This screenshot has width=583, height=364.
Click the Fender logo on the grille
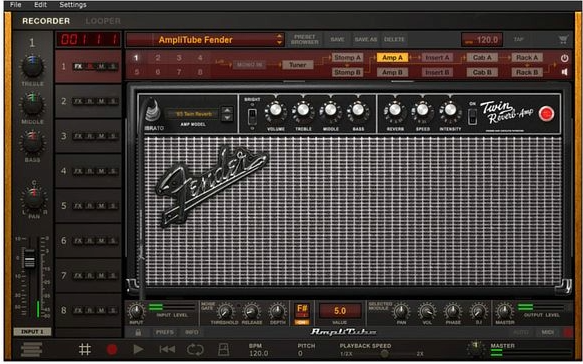[211, 185]
